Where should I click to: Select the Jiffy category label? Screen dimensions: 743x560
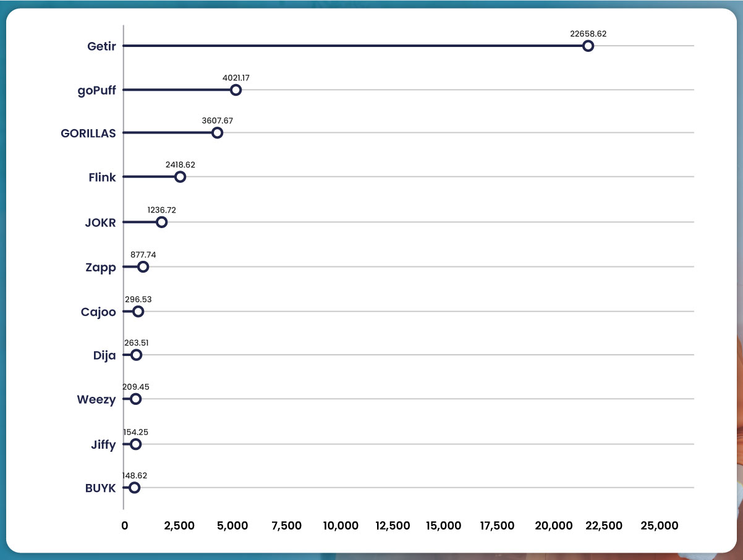coord(103,445)
